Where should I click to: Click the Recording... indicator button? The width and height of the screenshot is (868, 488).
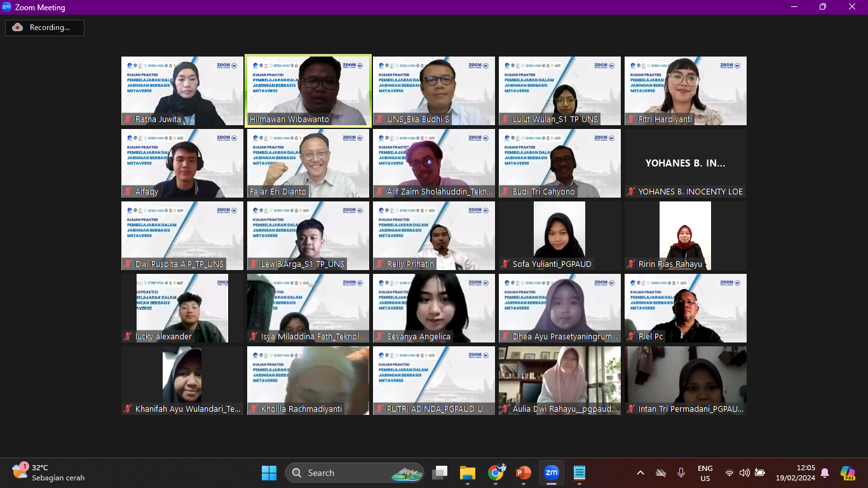pos(44,27)
